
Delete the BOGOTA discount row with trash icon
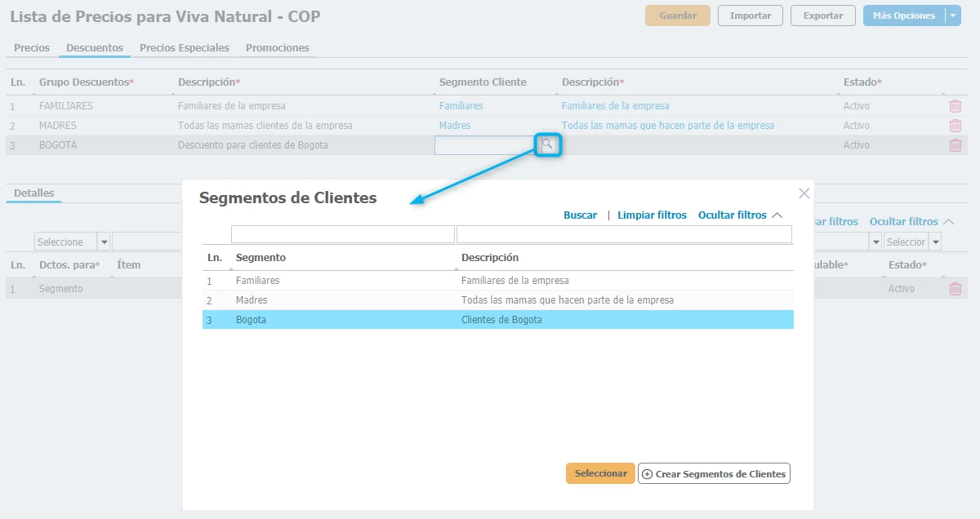tap(955, 145)
